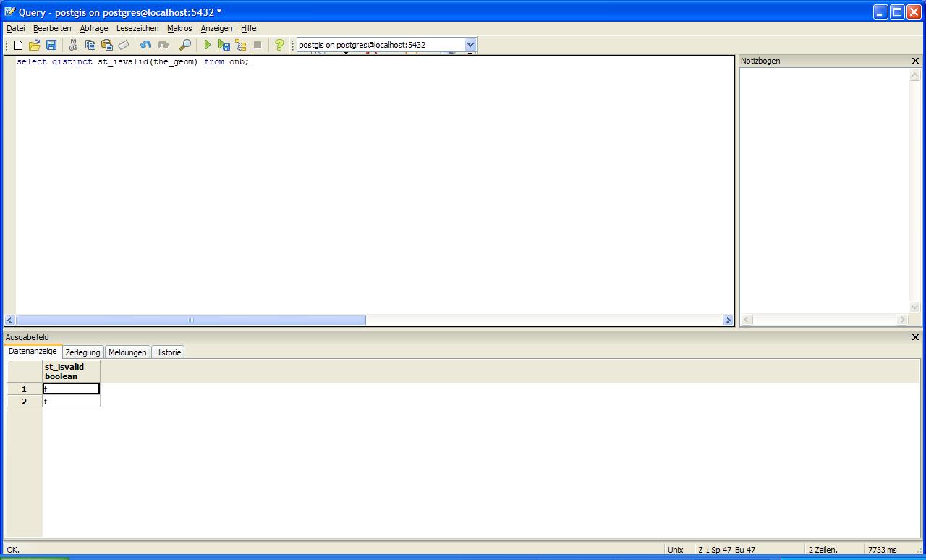926x560 pixels.
Task: Undo the last change
Action: click(x=145, y=45)
